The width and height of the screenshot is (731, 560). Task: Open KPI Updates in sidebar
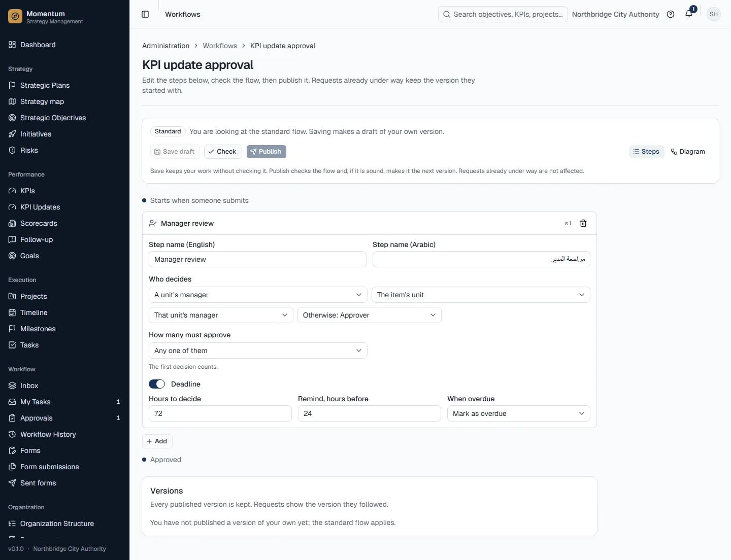click(x=64, y=207)
